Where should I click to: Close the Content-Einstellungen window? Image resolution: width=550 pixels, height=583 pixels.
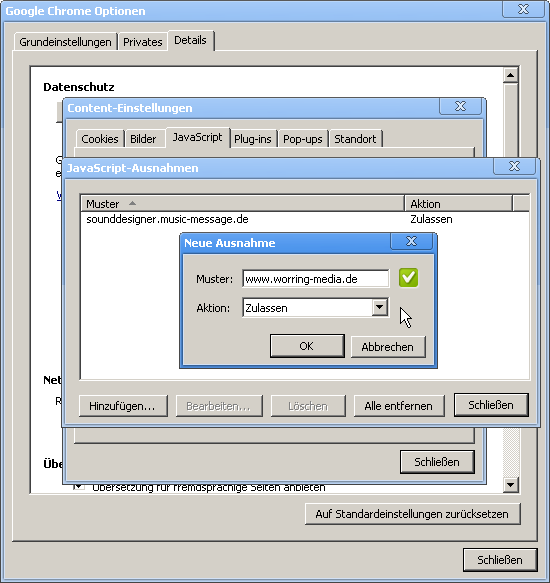[460, 106]
